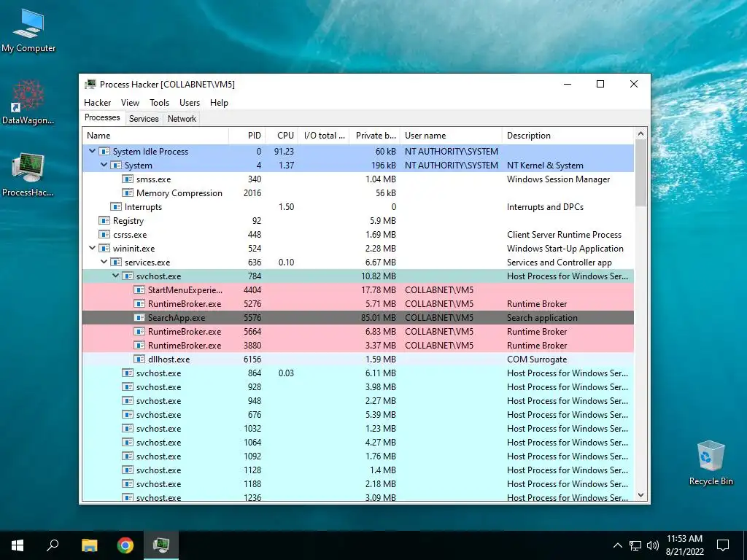This screenshot has width=747, height=560.
Task: Select svchost.exe row PID 676
Action: [358, 414]
